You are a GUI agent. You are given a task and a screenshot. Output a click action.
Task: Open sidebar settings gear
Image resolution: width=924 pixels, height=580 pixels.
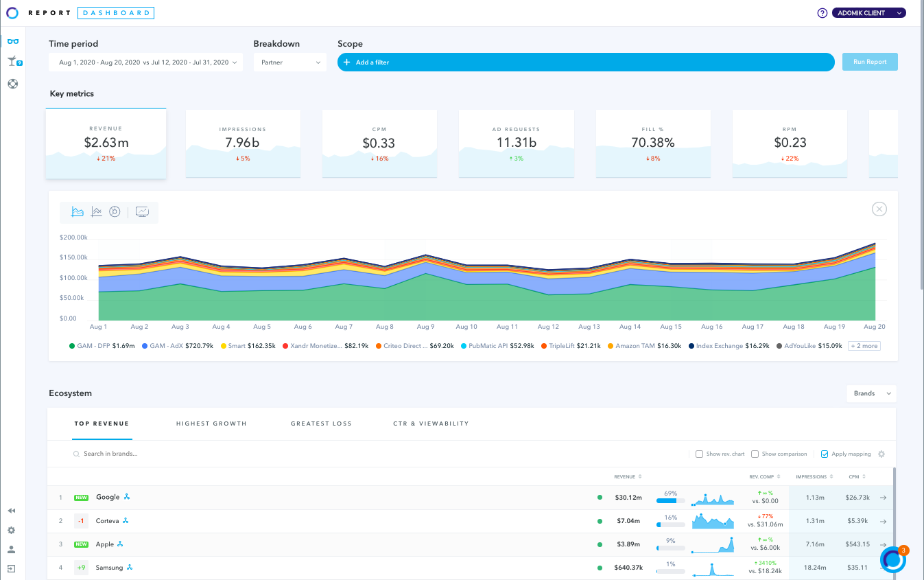tap(12, 531)
